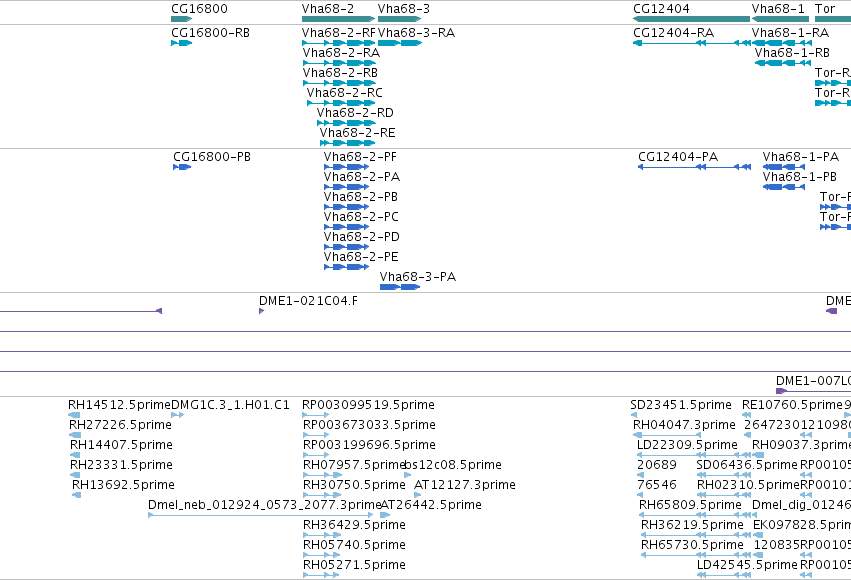Click the RH14407.5prime EST label
Viewport: 851px width, 580px height.
click(121, 445)
